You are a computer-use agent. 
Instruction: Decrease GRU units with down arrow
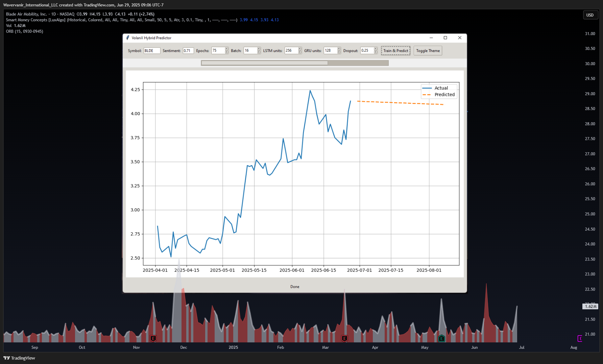(x=339, y=52)
